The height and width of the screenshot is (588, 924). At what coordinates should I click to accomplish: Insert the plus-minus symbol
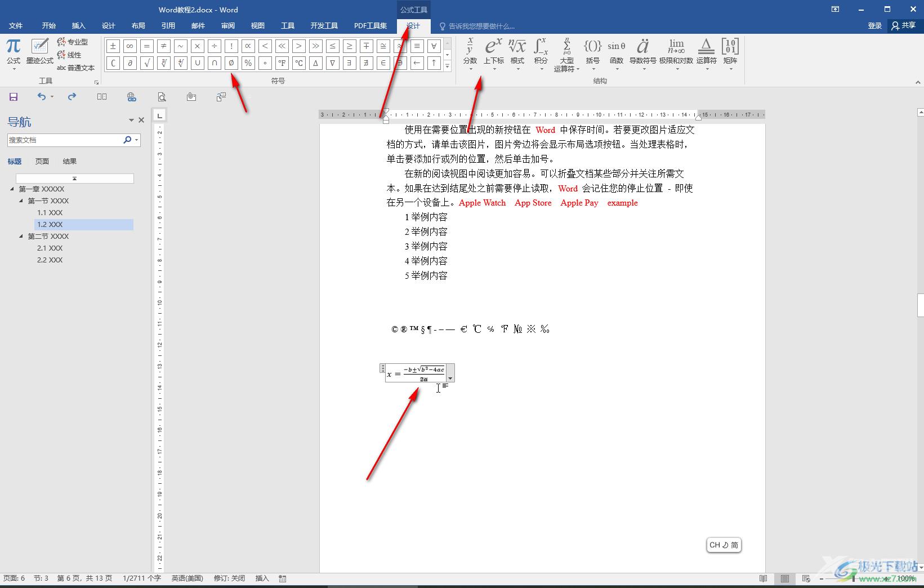113,46
